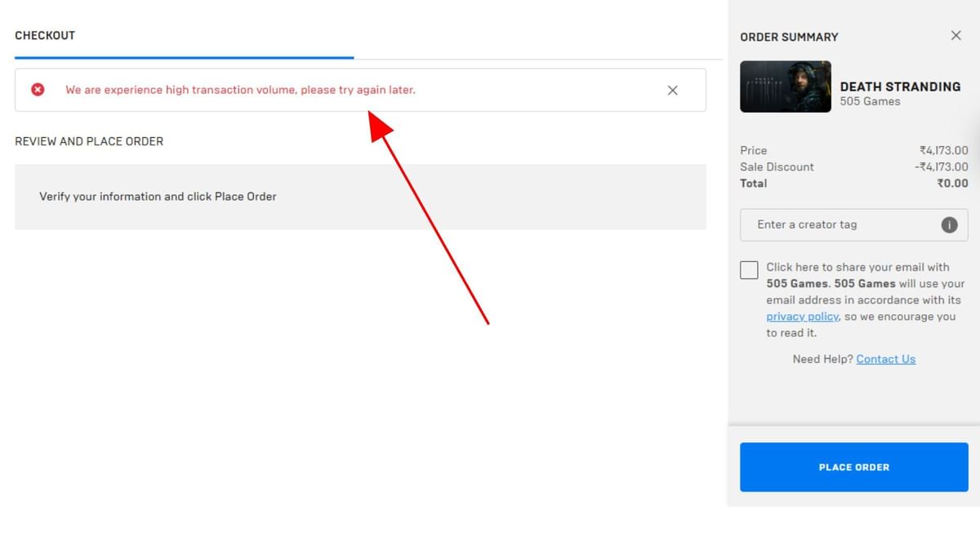Dismiss the high transaction volume error
This screenshot has width=980, height=551.
[672, 90]
